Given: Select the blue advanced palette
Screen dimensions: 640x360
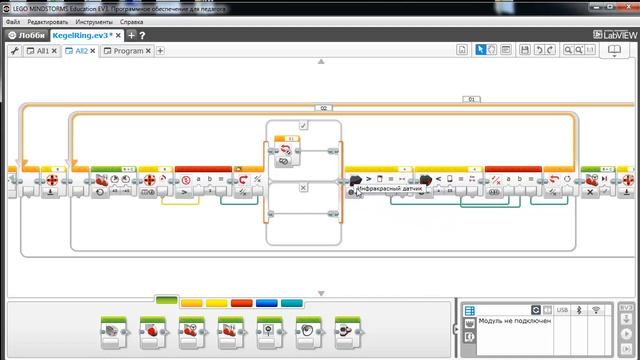Looking at the screenshot, I should (x=266, y=303).
